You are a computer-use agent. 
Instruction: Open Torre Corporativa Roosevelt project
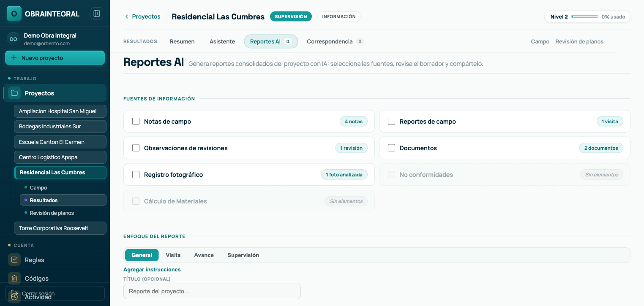point(60,228)
